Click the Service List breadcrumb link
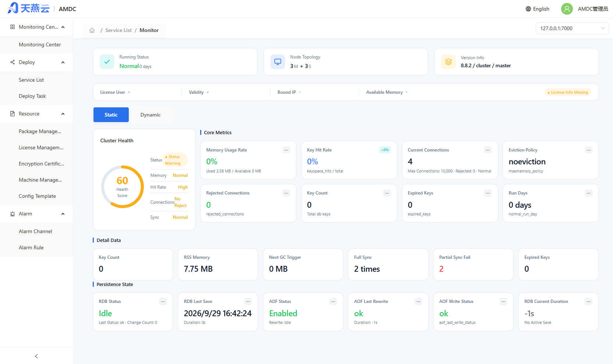This screenshot has width=613, height=364. pos(118,30)
